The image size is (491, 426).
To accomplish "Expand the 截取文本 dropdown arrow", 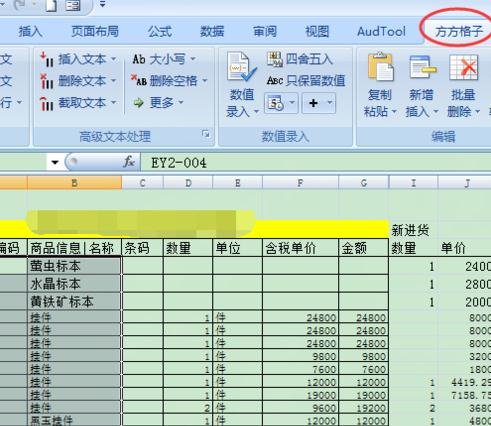I will click(x=113, y=103).
